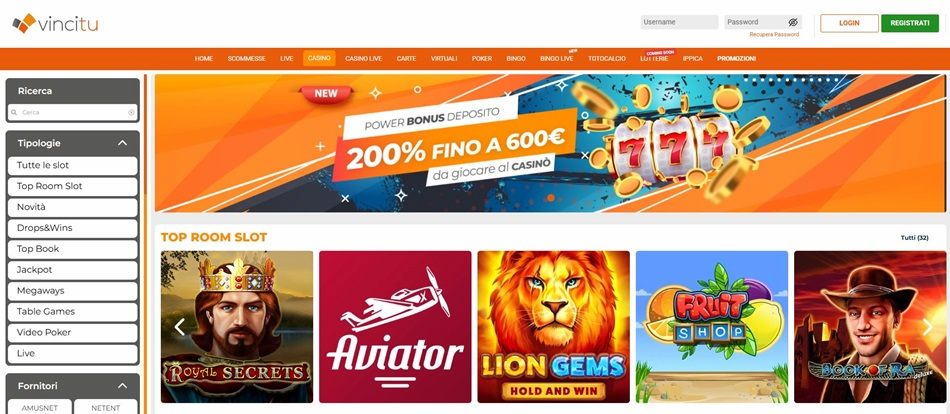Open the Royal Secrets slot
This screenshot has width=950, height=414.
(237, 327)
